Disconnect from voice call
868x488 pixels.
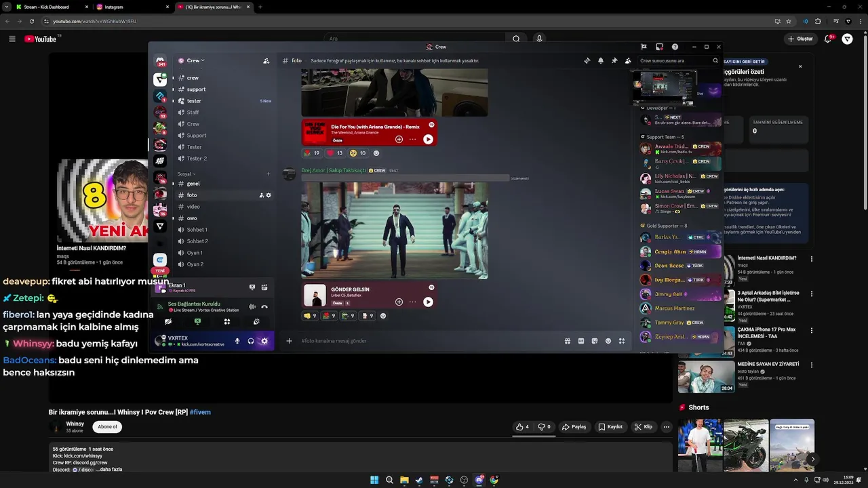pyautogui.click(x=264, y=306)
